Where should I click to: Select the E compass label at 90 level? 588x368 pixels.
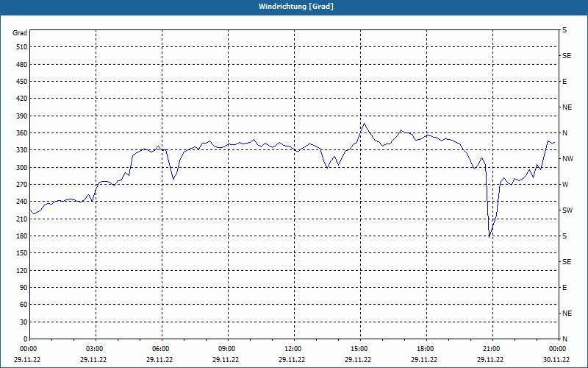564,288
